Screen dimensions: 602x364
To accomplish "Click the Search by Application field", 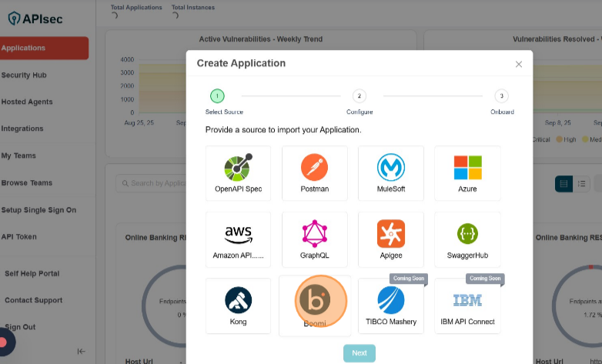I will (x=154, y=183).
